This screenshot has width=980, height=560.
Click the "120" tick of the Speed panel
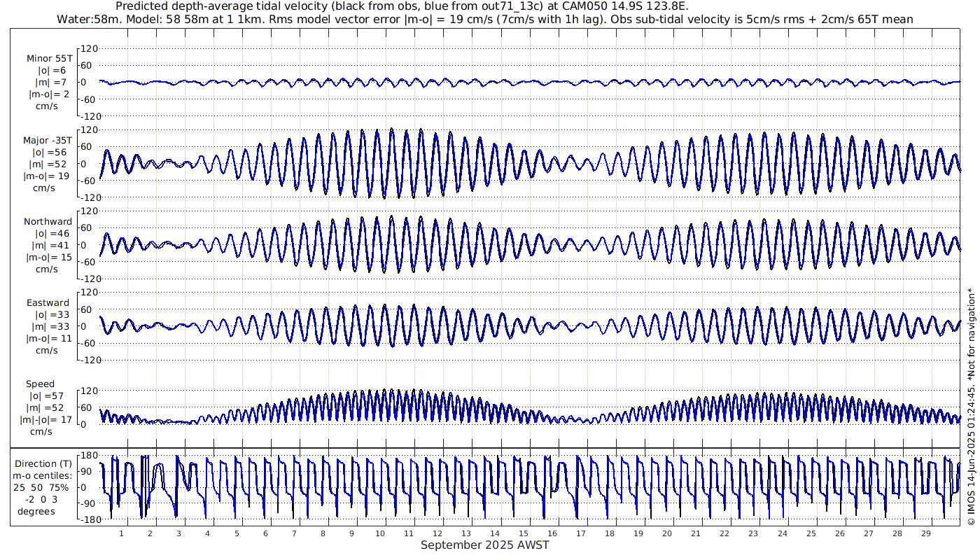[x=89, y=390]
